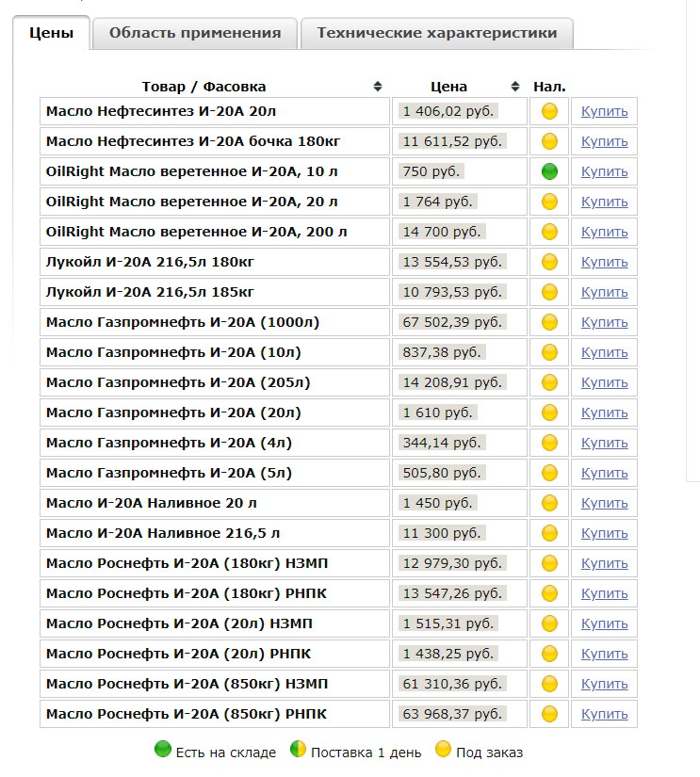Buy Масло Роснефть И-20А (180кг) НЗМП
The image size is (700, 777).
(x=604, y=563)
